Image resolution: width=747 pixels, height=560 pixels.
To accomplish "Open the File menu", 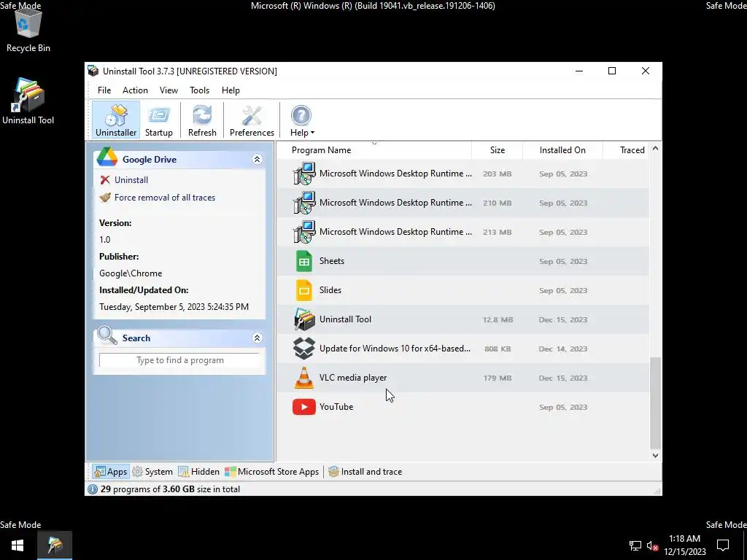I will tap(104, 90).
